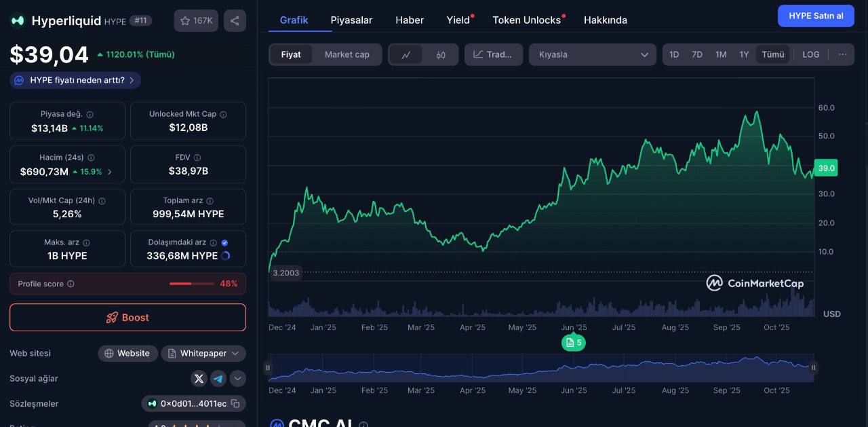This screenshot has height=427, width=868.
Task: Add Hyperliquid to watchlist via star button
Action: point(196,20)
